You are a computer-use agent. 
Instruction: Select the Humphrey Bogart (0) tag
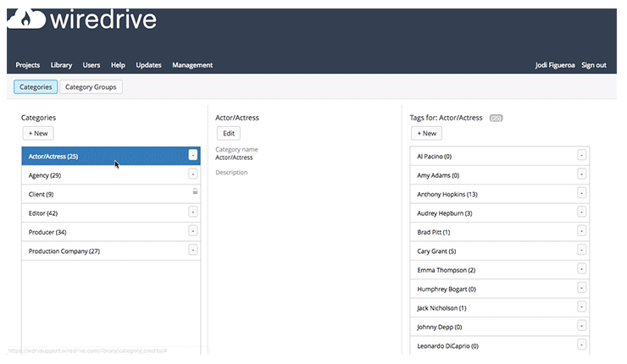[x=500, y=289]
